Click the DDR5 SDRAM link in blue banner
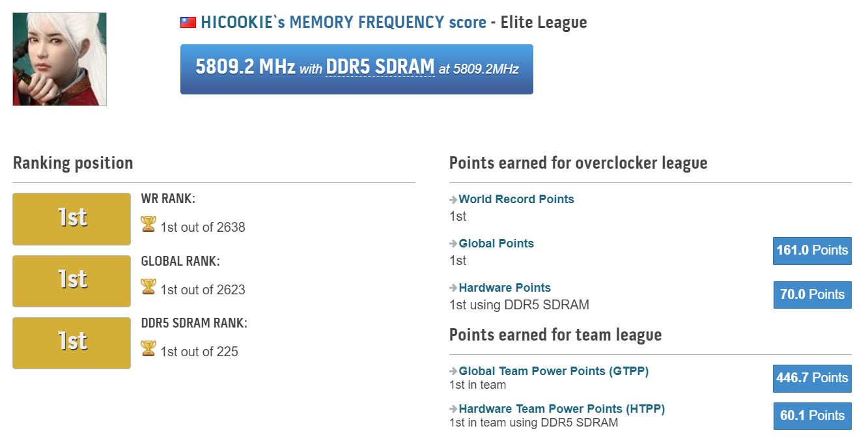Viewport: 868px width, 448px height. pos(380,67)
